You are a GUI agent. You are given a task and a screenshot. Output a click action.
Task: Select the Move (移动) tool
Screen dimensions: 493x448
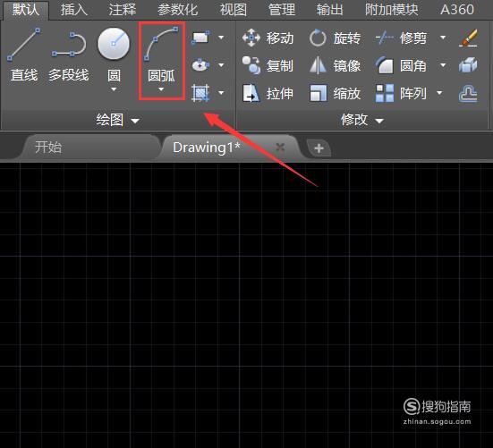(268, 38)
